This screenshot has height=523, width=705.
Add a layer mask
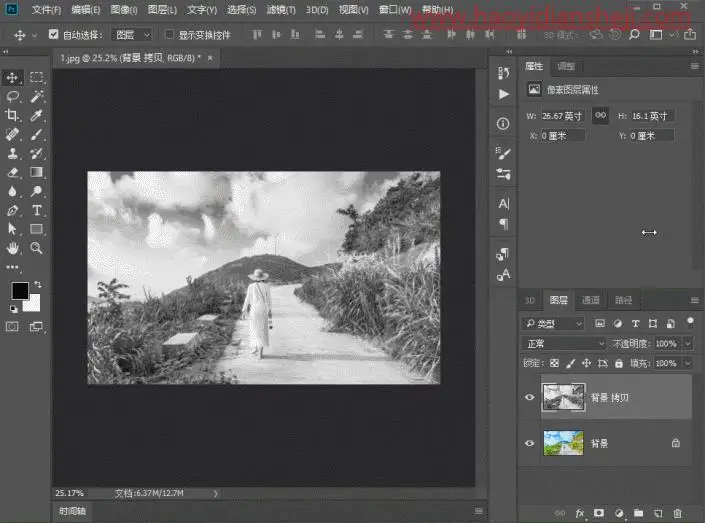(x=599, y=513)
